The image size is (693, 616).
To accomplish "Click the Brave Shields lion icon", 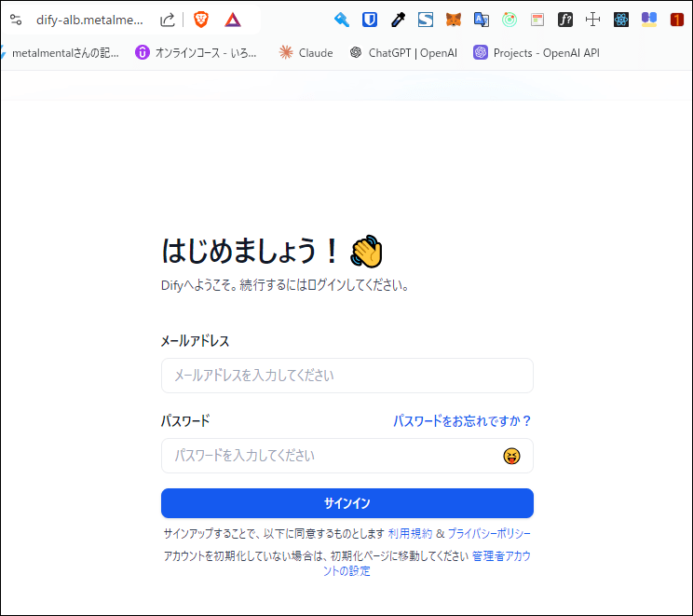I will 201,20.
